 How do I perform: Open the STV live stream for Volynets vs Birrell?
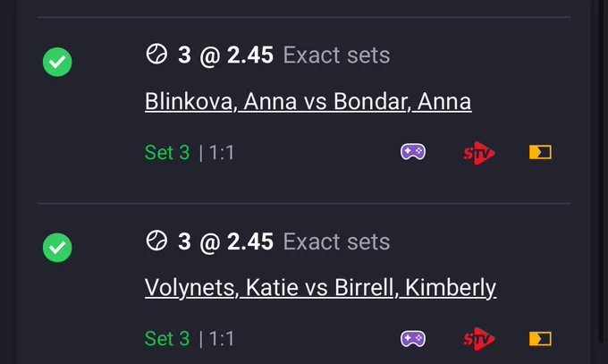[x=479, y=339]
